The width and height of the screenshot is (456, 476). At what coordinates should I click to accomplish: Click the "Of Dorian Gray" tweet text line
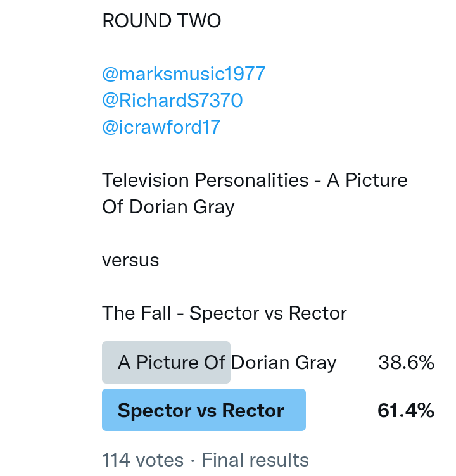click(x=168, y=207)
